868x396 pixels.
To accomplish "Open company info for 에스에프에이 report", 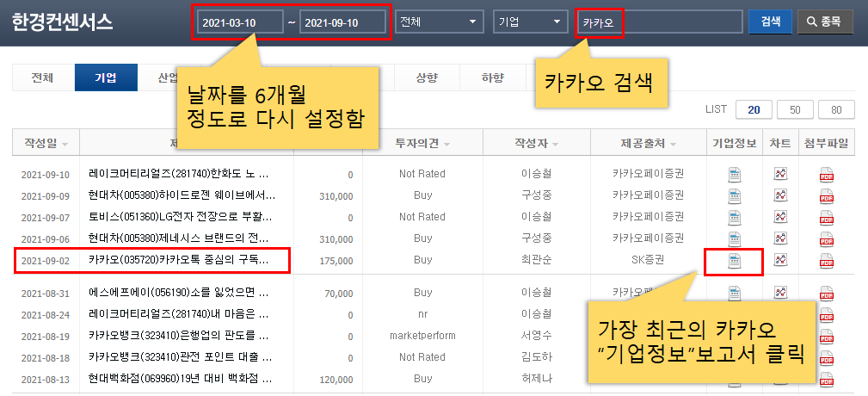I will (735, 292).
